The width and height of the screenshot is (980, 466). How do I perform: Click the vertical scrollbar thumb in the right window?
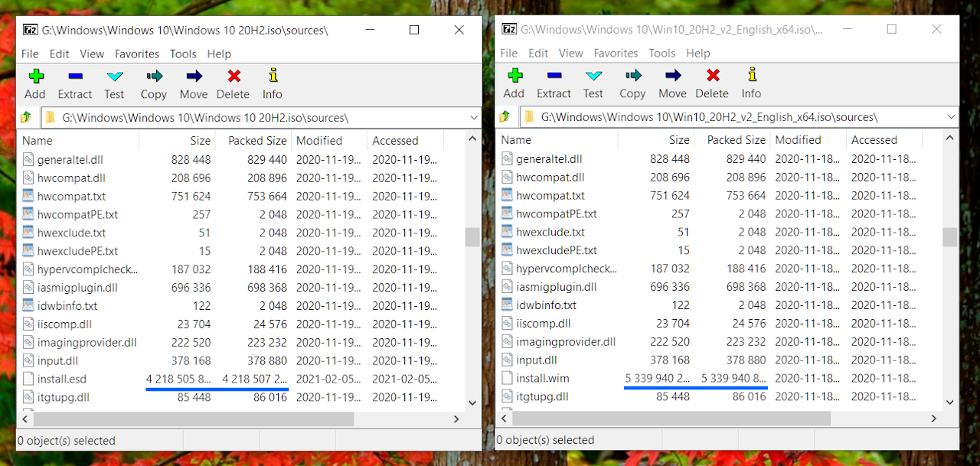[x=950, y=236]
